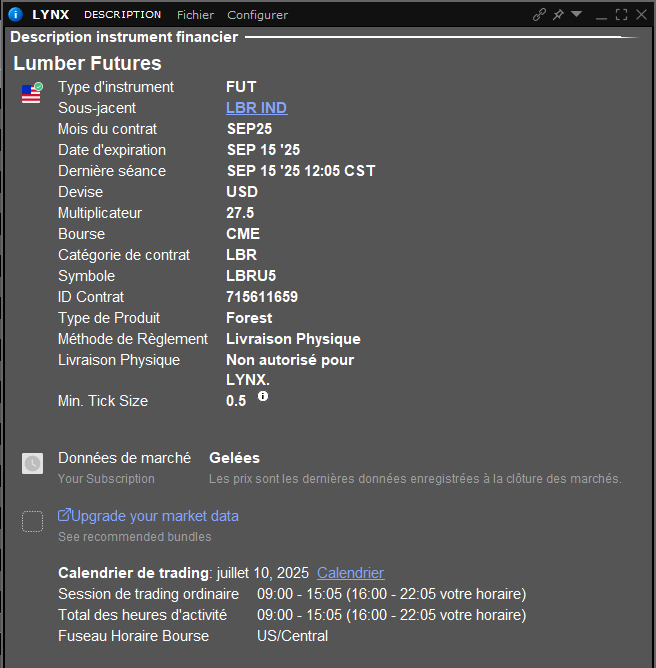Open the Configurer menu
Image resolution: width=656 pixels, height=668 pixels.
[257, 15]
